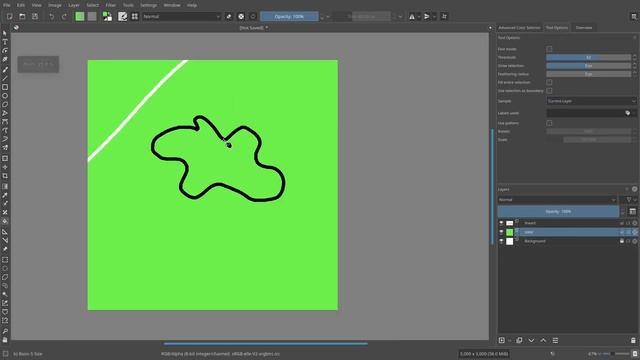The width and height of the screenshot is (640, 360).
Task: Open the layer blending mode Normal dropdown
Action: click(x=557, y=200)
